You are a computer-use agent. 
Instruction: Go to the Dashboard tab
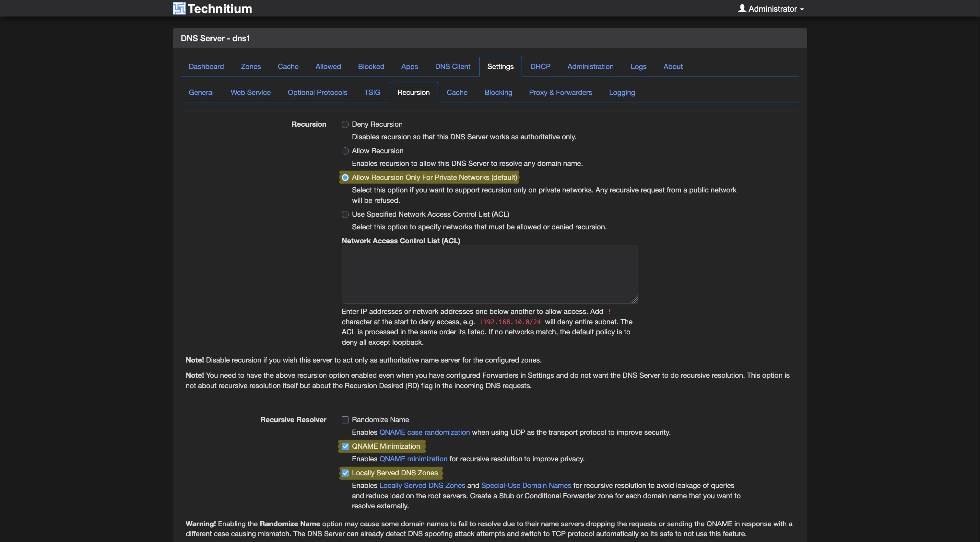click(206, 66)
